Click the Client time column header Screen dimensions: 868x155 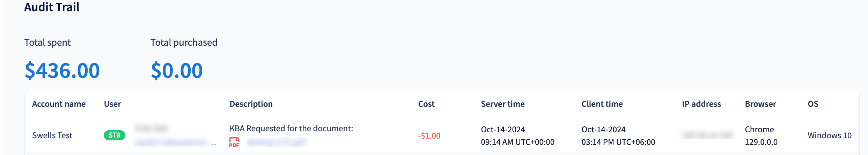602,104
